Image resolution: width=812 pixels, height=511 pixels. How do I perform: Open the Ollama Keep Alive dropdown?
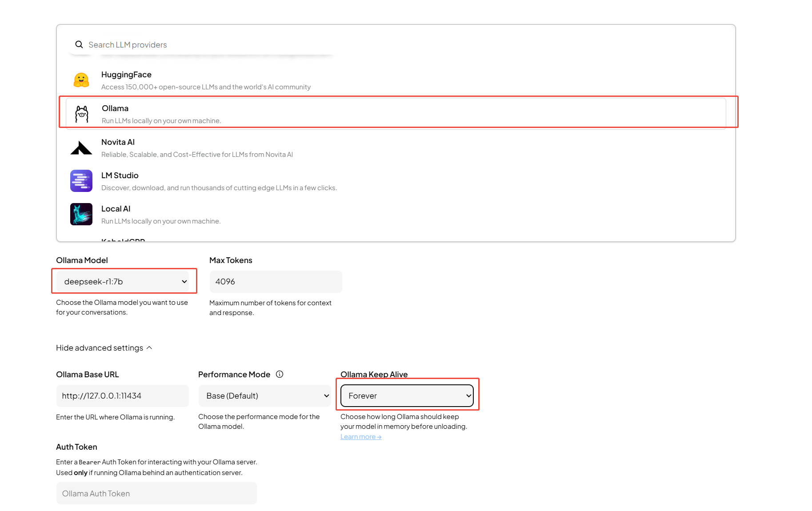407,395
